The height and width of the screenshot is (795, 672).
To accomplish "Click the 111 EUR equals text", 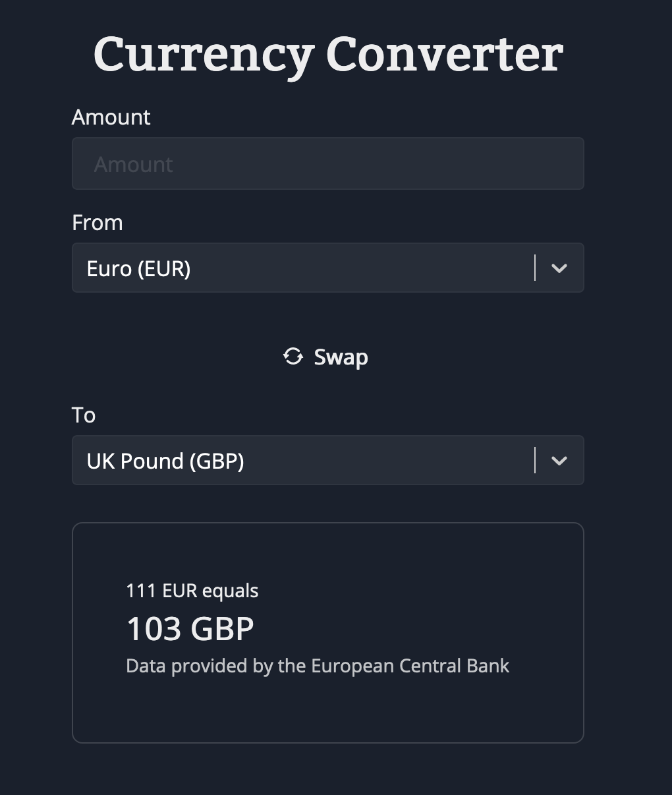I will point(192,591).
